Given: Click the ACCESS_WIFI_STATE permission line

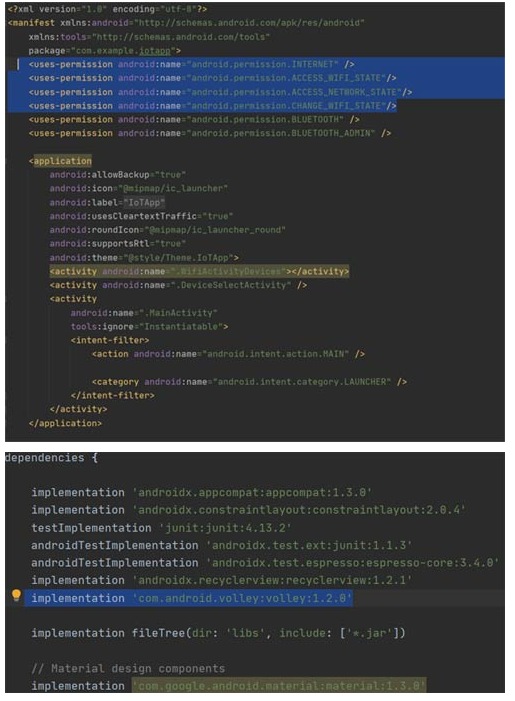Looking at the screenshot, I should point(212,78).
